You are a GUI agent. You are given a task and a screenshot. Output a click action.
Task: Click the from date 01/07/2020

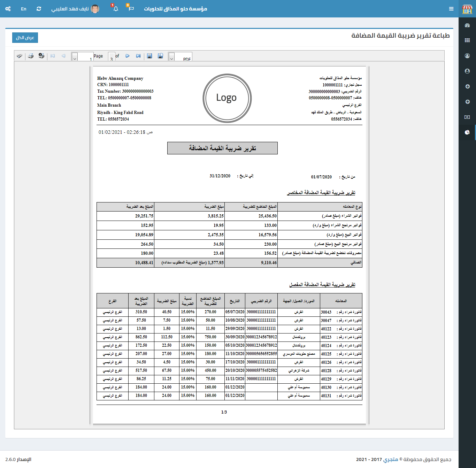(321, 177)
